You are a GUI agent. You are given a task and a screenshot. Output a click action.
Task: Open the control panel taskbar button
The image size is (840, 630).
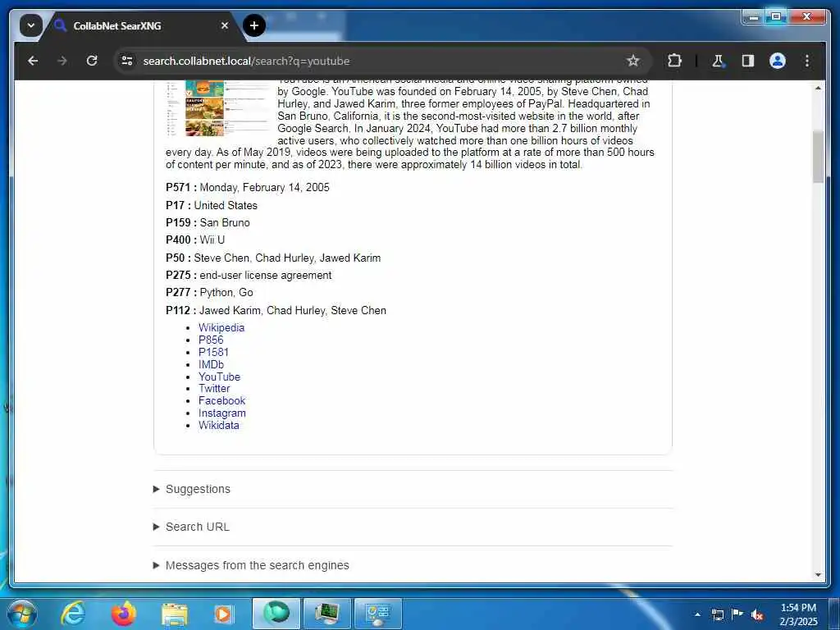378,614
